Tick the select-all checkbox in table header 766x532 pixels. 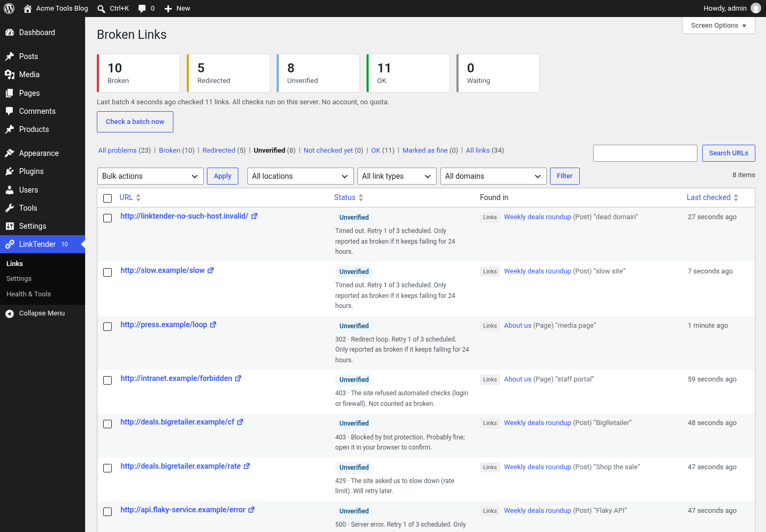pos(107,198)
